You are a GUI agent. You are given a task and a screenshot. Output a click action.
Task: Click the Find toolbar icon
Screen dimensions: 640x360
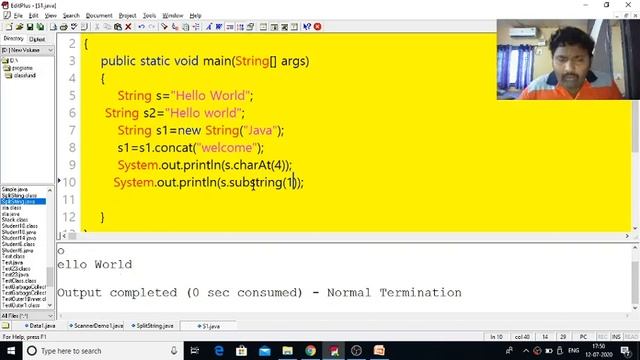tap(164, 27)
